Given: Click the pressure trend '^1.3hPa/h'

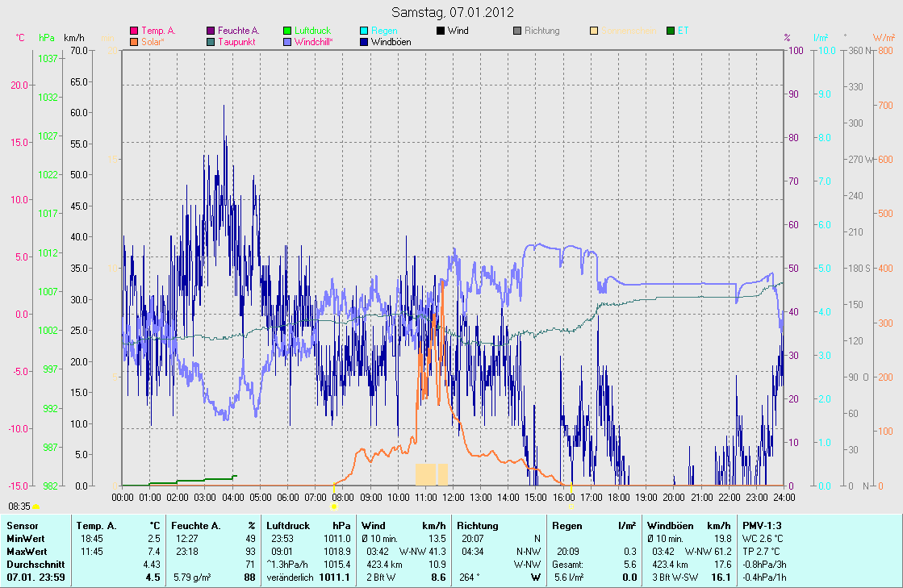Looking at the screenshot, I should 287,565.
